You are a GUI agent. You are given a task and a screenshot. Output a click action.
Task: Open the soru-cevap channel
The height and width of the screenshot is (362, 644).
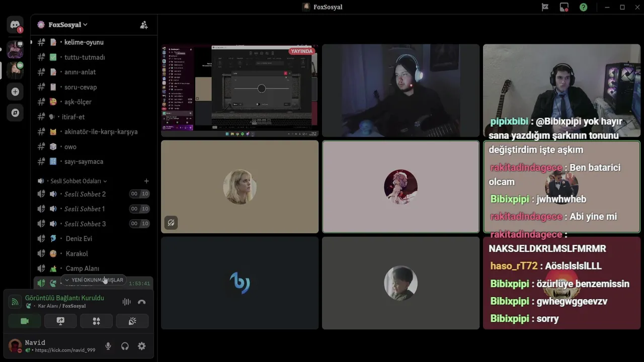click(94, 87)
